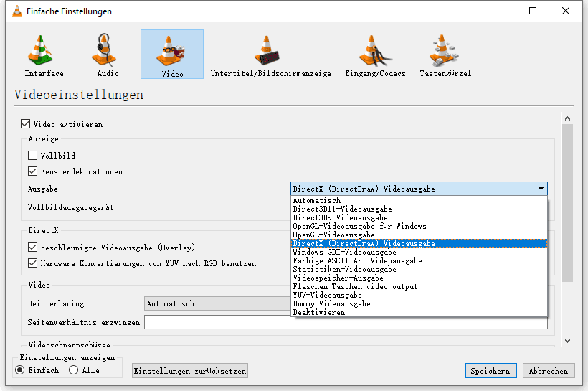Screen dimensions: 588x391
Task: Select highlighted DirectX (DirectDraw) Videoausgabe list entry
Action: 419,243
